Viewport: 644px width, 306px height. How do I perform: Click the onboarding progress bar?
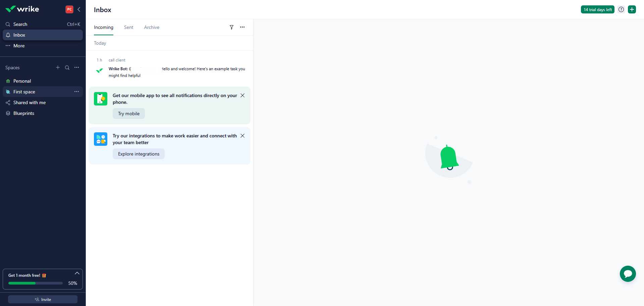click(36, 283)
